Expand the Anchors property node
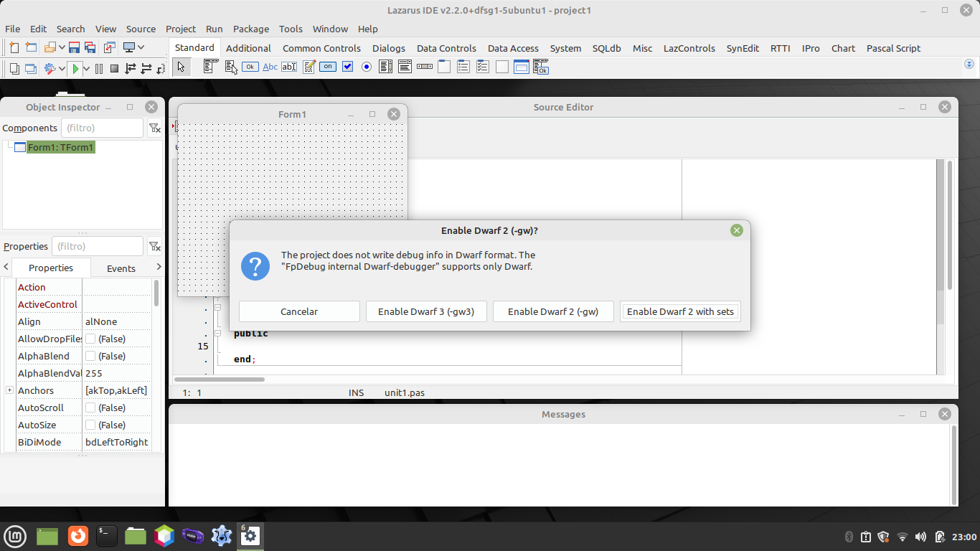Viewport: 980px width, 551px height. (x=9, y=390)
